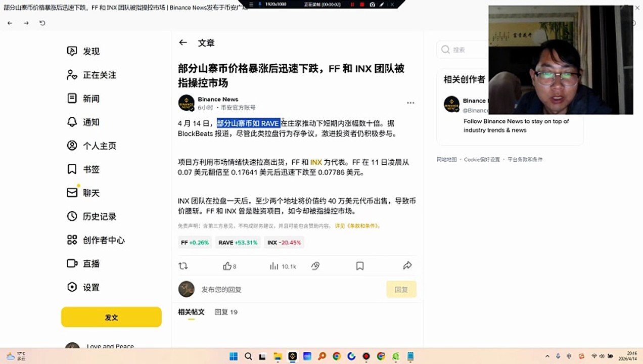Switch to the 回复 19 tab

[x=226, y=312]
